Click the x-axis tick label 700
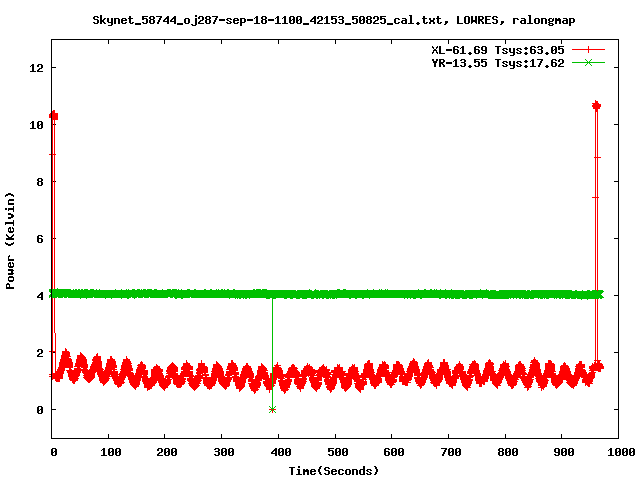This screenshot has height=480, width=640. [449, 452]
